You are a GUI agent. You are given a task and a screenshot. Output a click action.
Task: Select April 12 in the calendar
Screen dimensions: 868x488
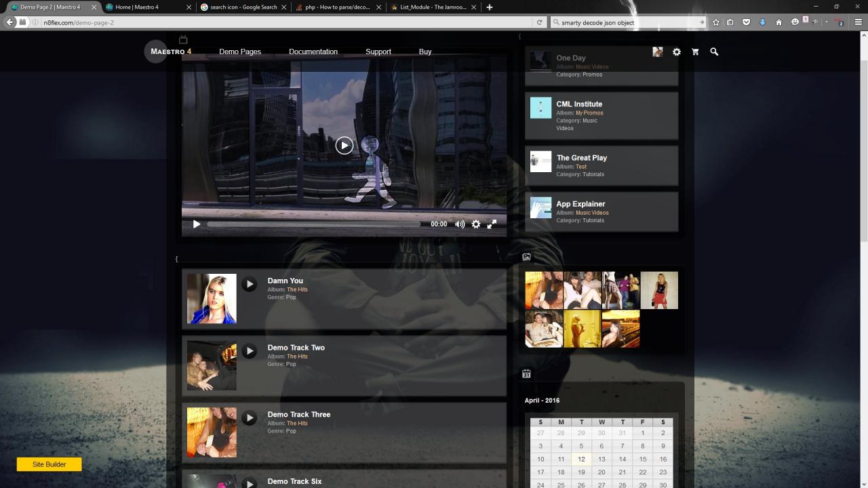[x=581, y=459]
